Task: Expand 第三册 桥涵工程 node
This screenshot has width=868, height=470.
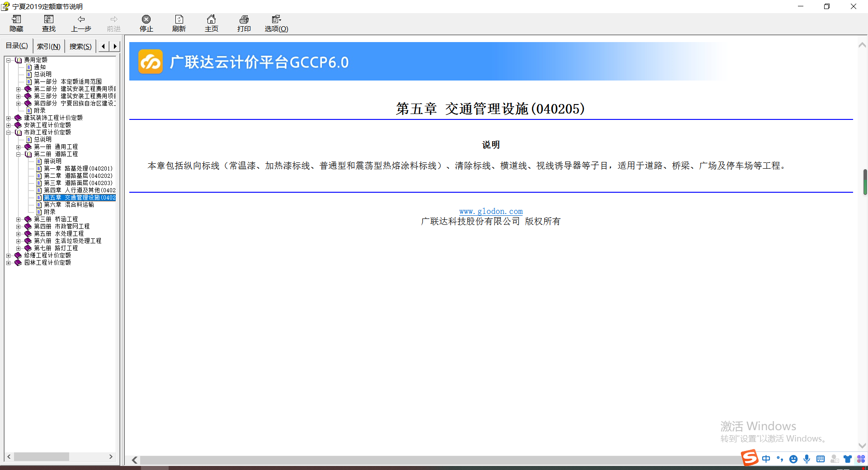Action: 18,219
